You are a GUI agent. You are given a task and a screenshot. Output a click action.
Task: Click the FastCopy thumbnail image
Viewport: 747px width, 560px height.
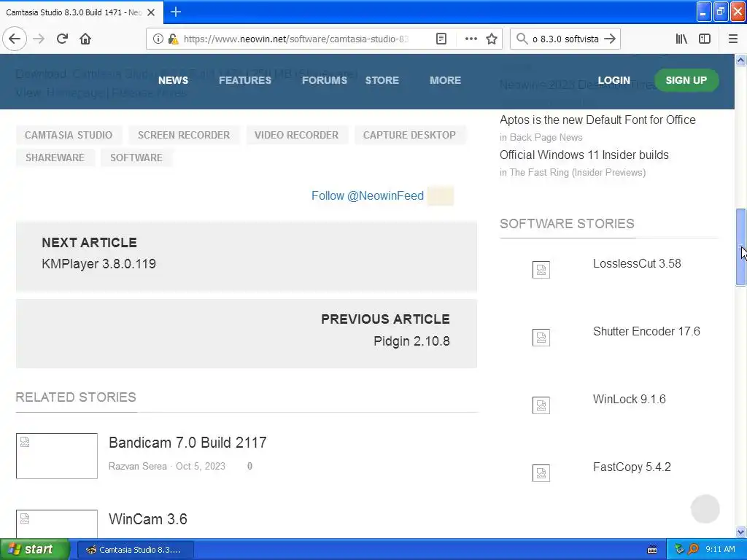coord(541,472)
